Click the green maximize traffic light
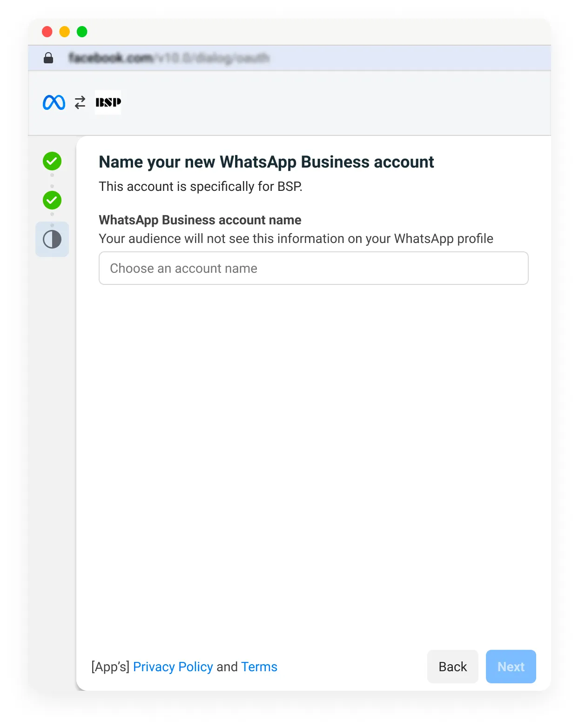The height and width of the screenshot is (728, 579). click(82, 31)
